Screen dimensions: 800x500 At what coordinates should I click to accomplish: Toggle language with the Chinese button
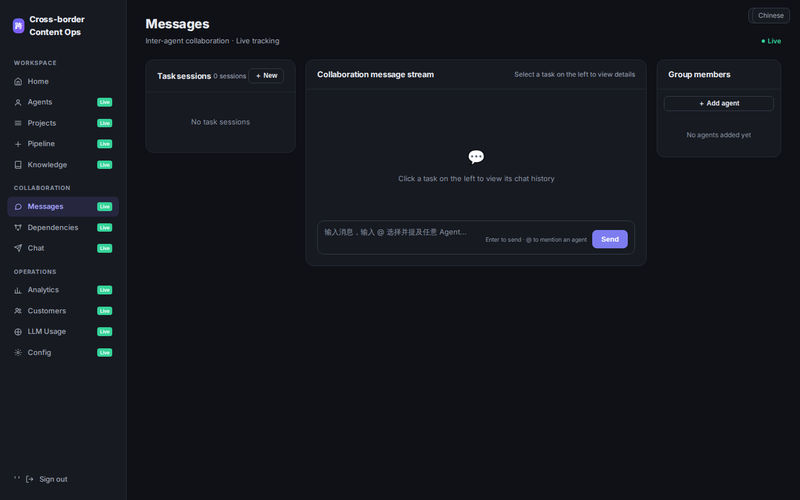coord(770,15)
